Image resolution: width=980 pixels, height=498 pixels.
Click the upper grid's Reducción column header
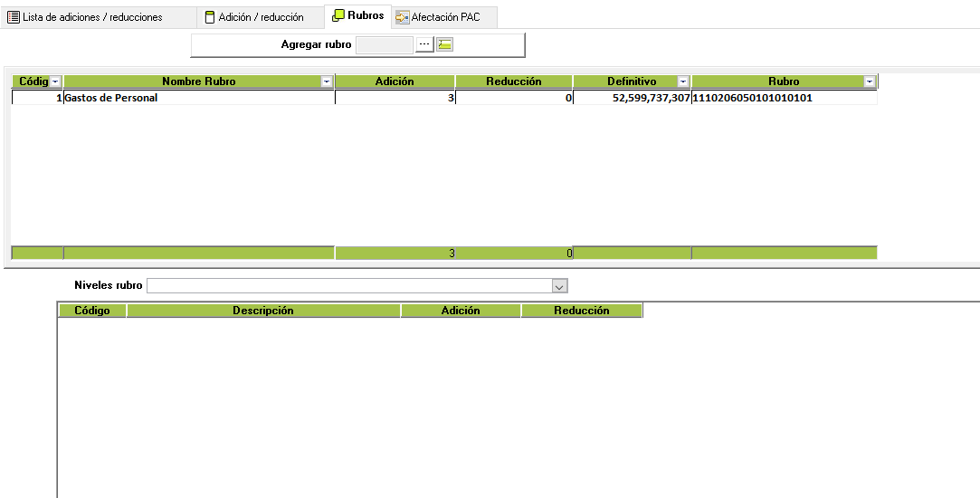(x=513, y=81)
